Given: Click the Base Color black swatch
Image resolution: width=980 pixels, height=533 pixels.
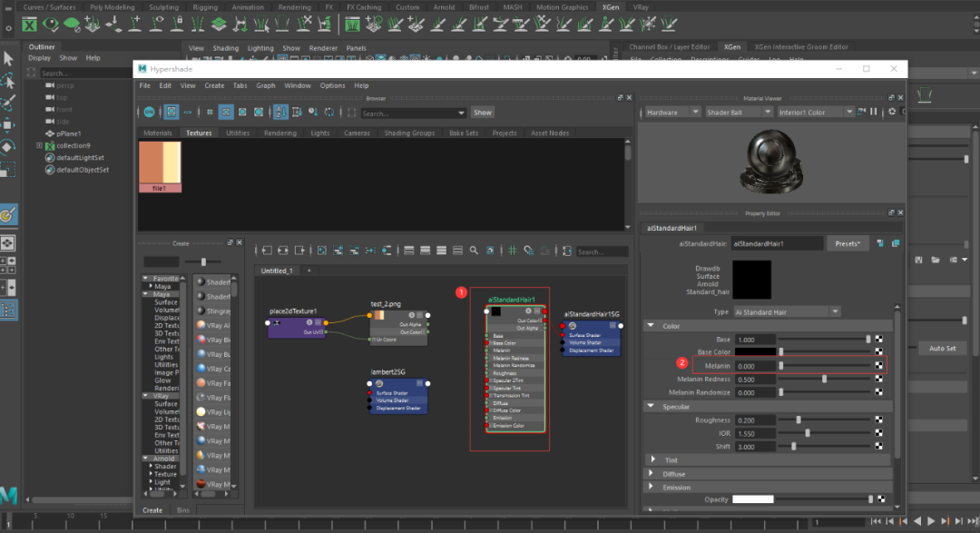Looking at the screenshot, I should pos(755,352).
